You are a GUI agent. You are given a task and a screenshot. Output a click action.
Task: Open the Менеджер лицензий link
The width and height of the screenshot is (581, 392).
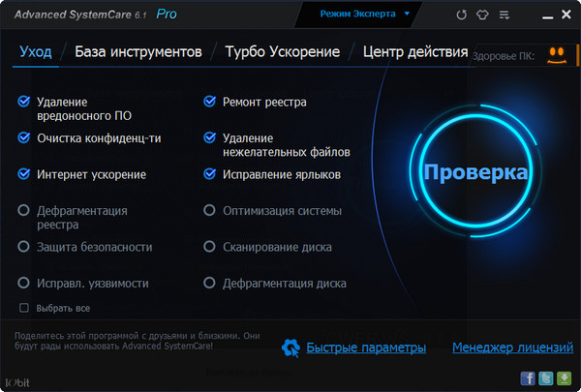click(x=512, y=347)
